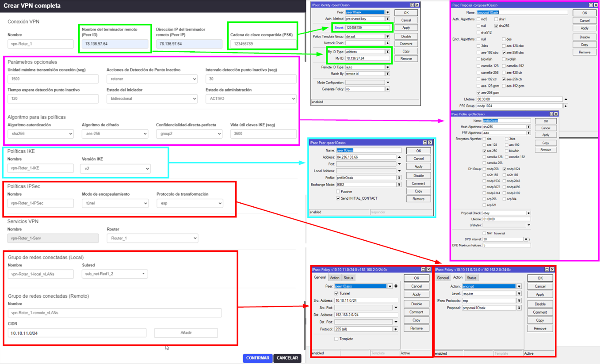
Task: Click DPD Maximum Failures field
Action: click(506, 245)
